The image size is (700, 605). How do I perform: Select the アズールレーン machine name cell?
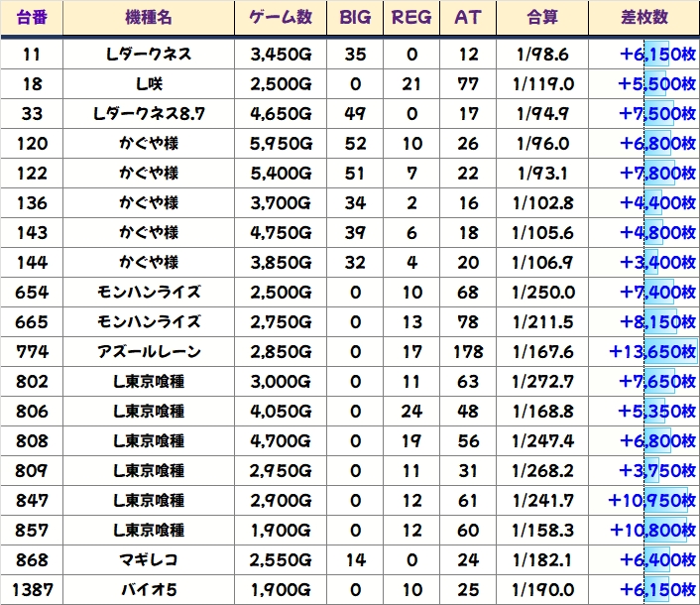pyautogui.click(x=149, y=352)
